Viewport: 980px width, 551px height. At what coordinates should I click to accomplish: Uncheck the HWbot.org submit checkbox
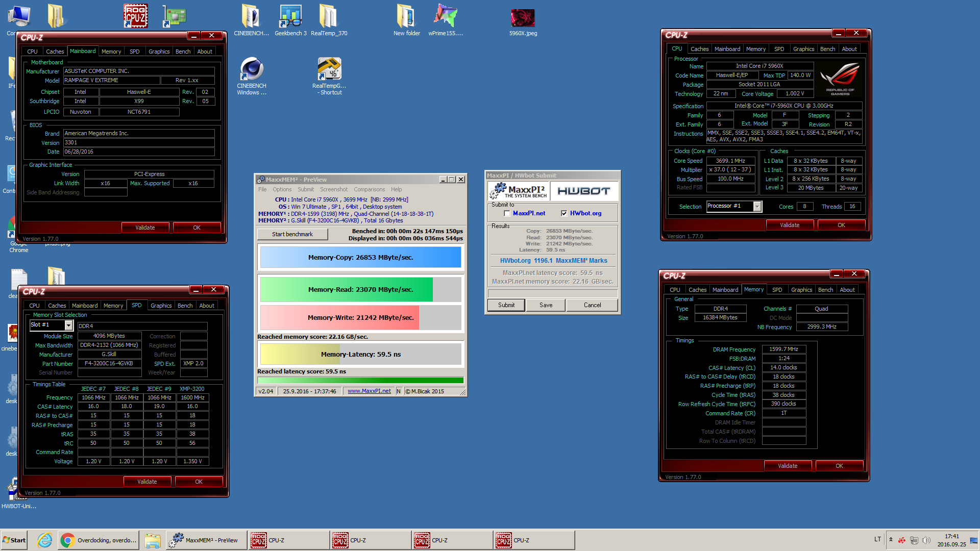(x=564, y=214)
